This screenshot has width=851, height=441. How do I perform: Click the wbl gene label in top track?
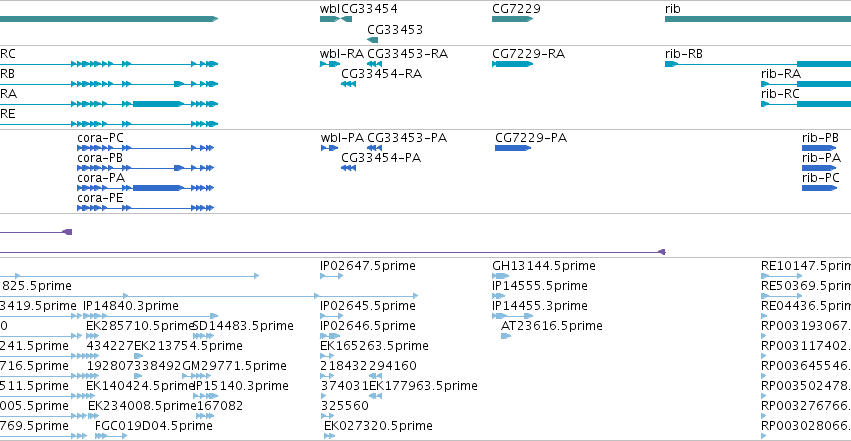pos(329,9)
